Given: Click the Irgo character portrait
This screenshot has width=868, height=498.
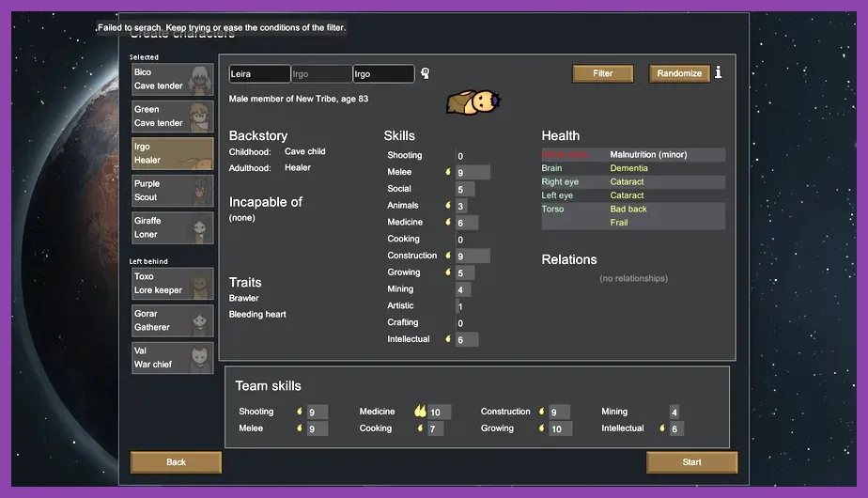Looking at the screenshot, I should tap(473, 101).
